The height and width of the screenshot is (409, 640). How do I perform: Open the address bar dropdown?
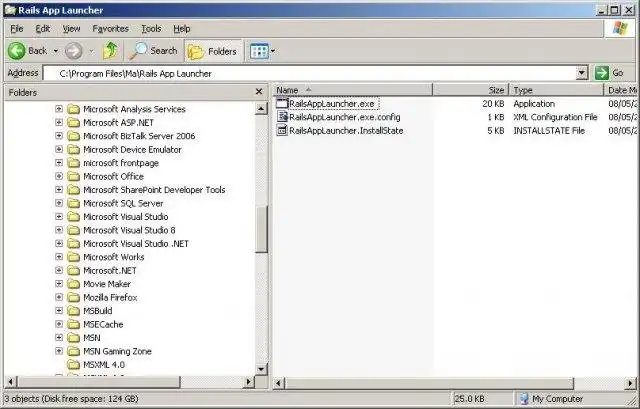point(582,73)
